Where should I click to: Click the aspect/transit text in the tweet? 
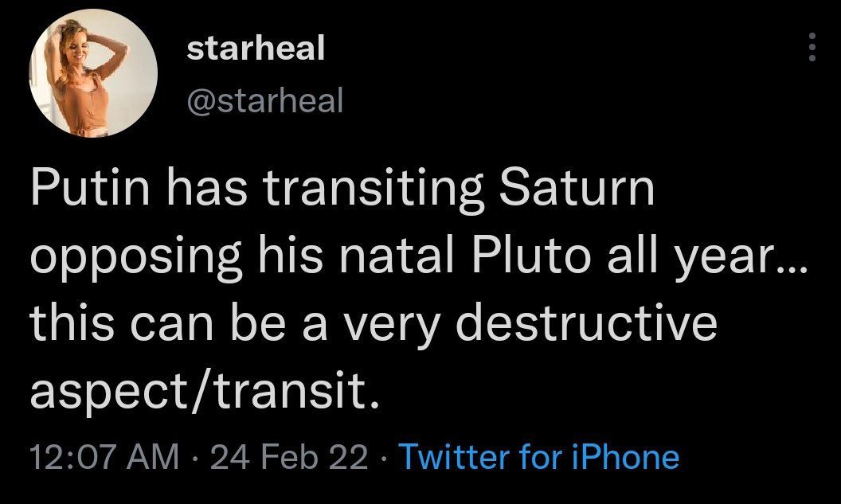[x=201, y=391]
